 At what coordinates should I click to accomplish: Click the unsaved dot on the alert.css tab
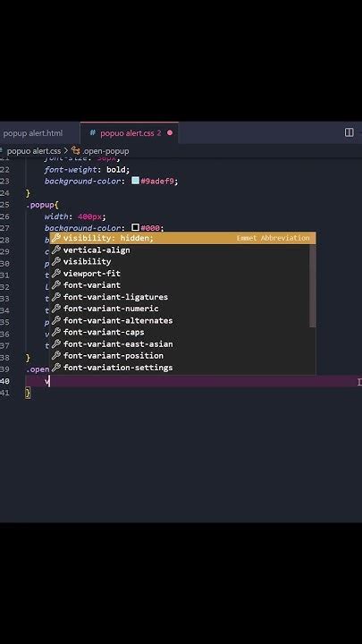click(x=170, y=133)
